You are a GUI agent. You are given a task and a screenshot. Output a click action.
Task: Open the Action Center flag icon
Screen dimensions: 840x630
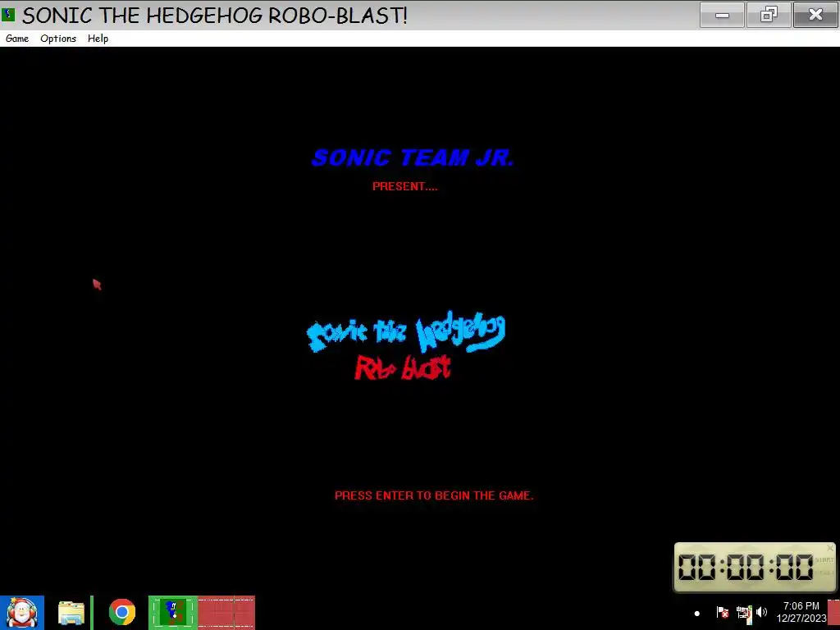[x=722, y=612]
